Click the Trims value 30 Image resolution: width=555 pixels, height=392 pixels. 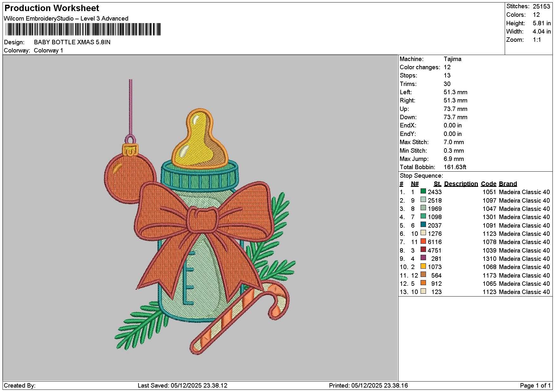pos(447,84)
